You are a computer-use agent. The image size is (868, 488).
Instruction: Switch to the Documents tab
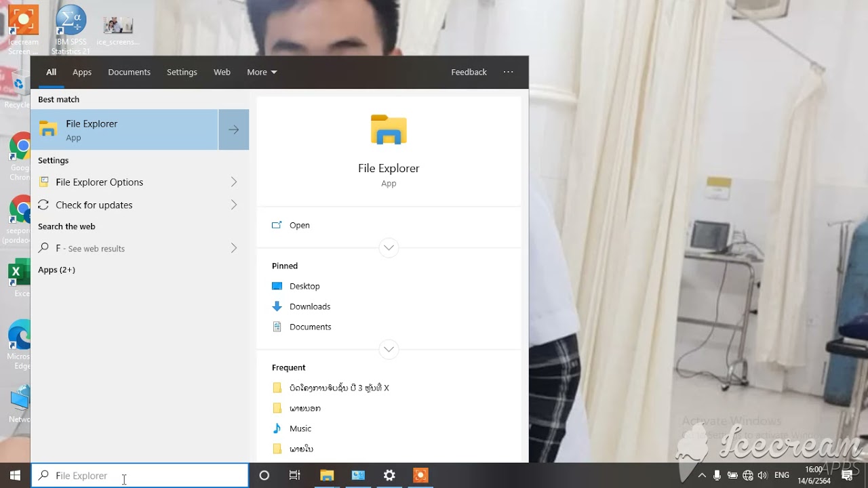pos(129,72)
